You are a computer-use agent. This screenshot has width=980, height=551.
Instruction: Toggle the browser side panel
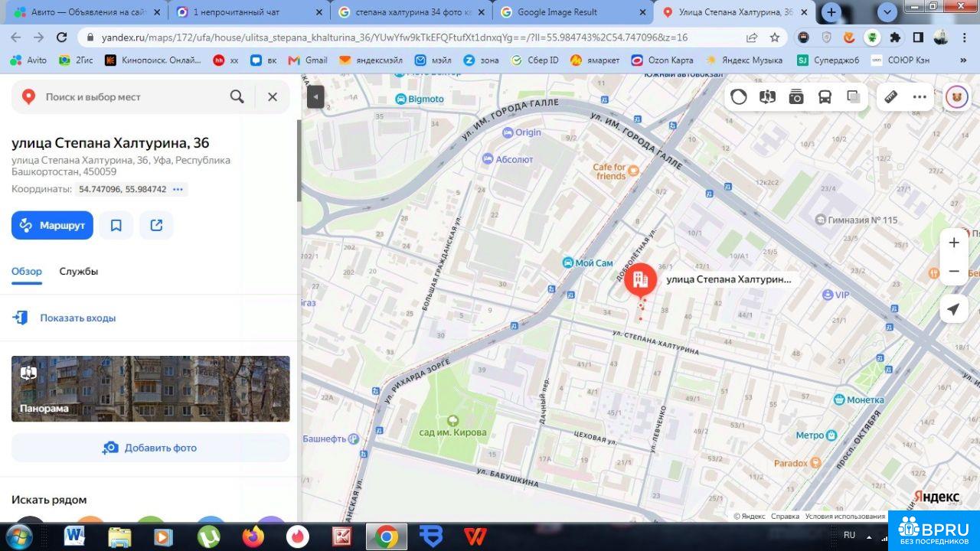tap(918, 37)
